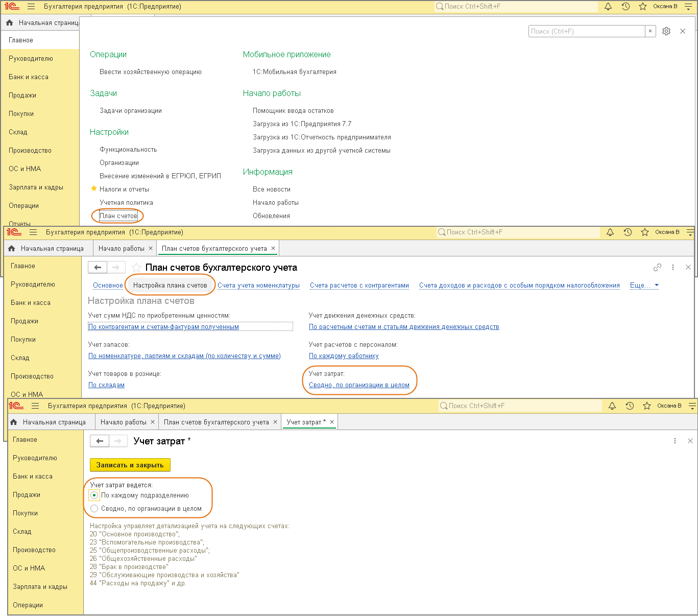Screen dimensions: 698x616
Task: Open Помощник ввода остатков
Action: tap(293, 111)
